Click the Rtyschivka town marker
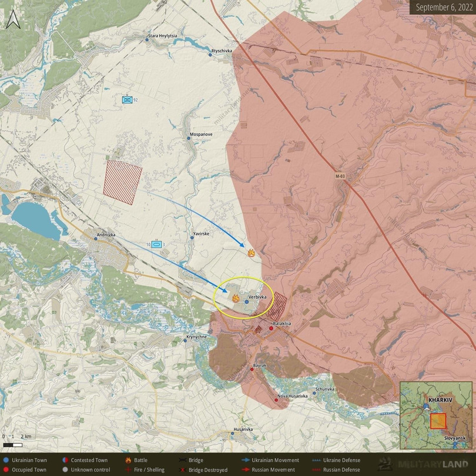The image size is (476, 476). (x=210, y=55)
